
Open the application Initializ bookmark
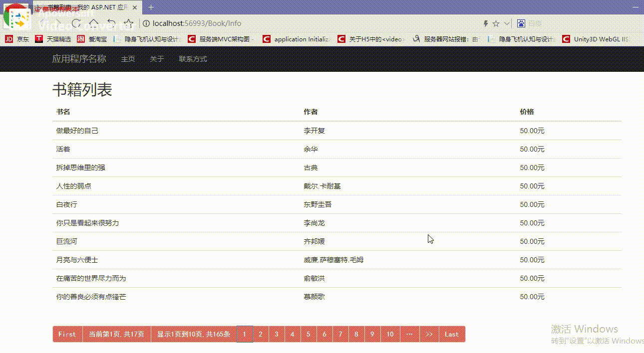[x=296, y=39]
